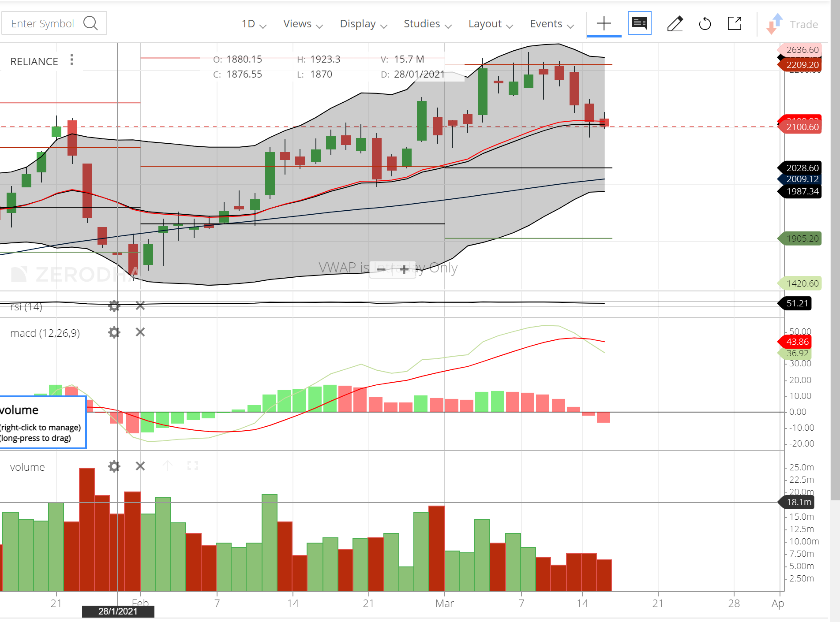This screenshot has height=622, width=840.
Task: Maximize the volume panel with focus icon
Action: point(193,466)
